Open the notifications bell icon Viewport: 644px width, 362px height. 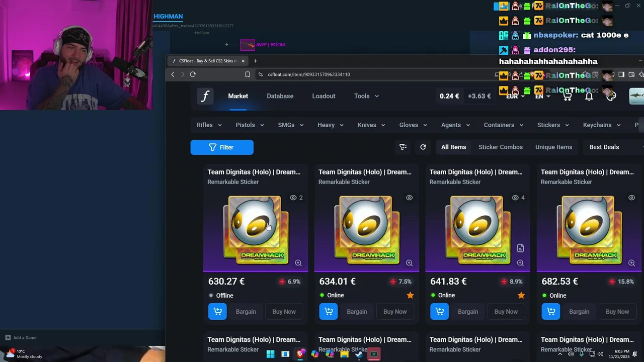coord(589,96)
